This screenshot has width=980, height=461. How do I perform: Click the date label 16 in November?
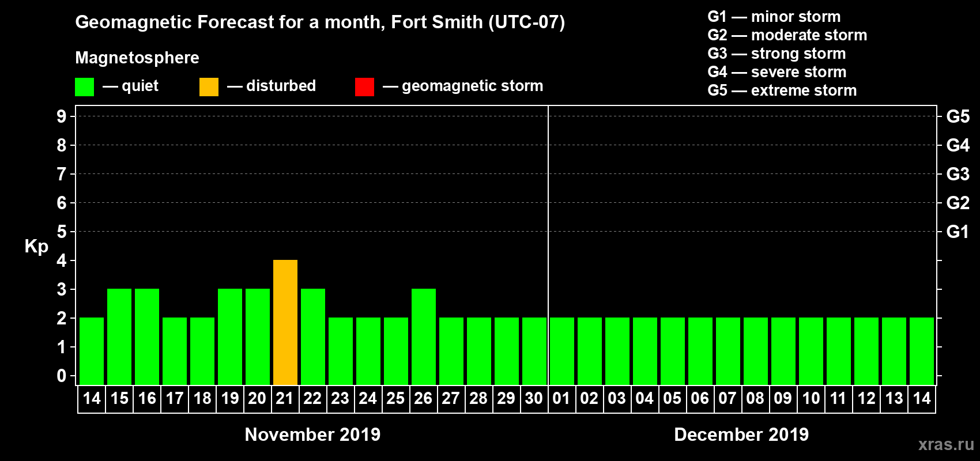[147, 399]
